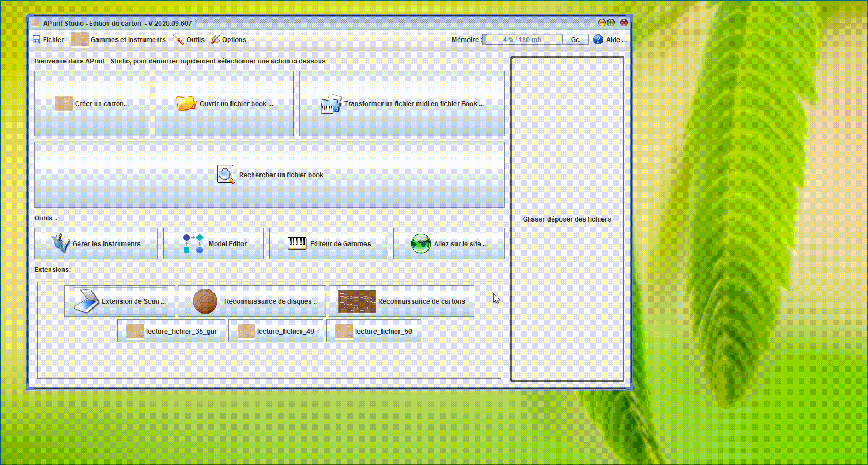Screen dimensions: 868x465
Task: Click the Outils screwdriver icon
Action: coord(178,39)
